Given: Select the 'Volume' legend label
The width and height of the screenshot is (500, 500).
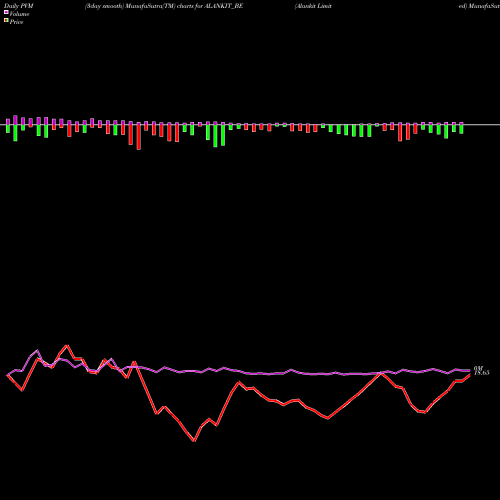Looking at the screenshot, I should click(x=19, y=14).
